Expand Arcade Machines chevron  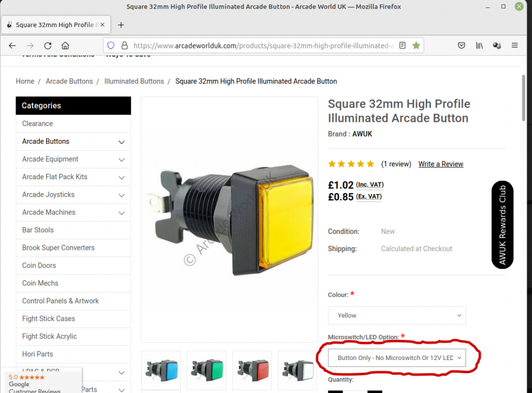tap(121, 213)
